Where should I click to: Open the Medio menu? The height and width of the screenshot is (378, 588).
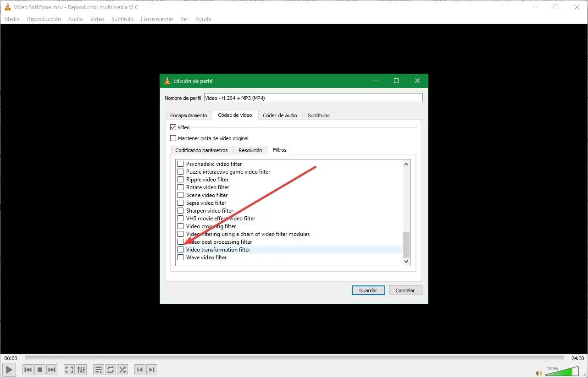[12, 19]
